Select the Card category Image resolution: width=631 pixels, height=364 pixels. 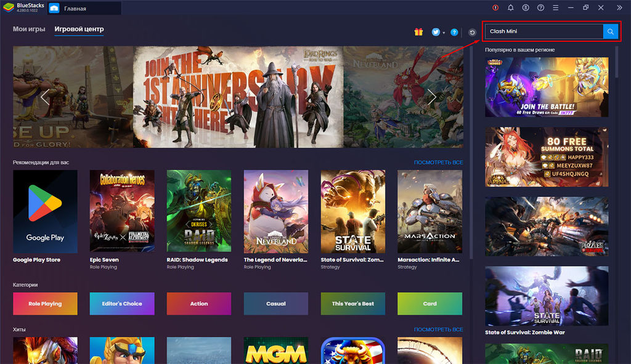[429, 304]
